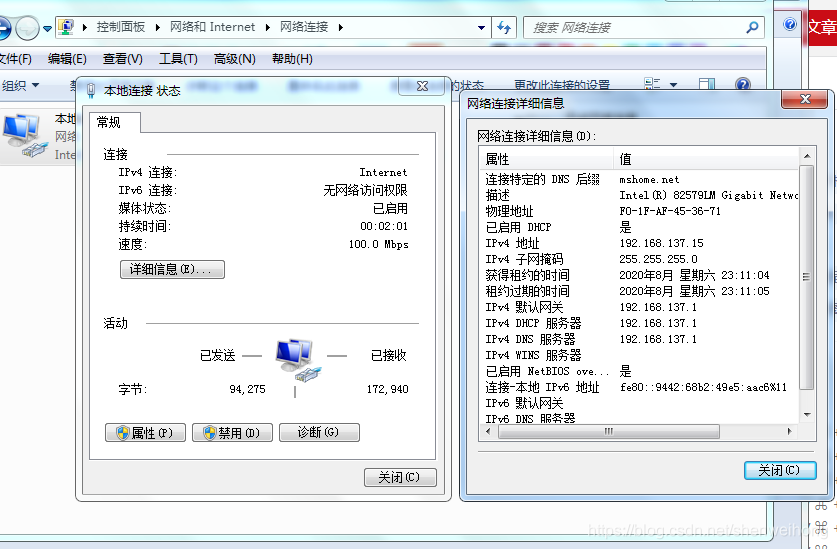Click the 详细信息(E)... button
The height and width of the screenshot is (549, 837).
click(172, 270)
